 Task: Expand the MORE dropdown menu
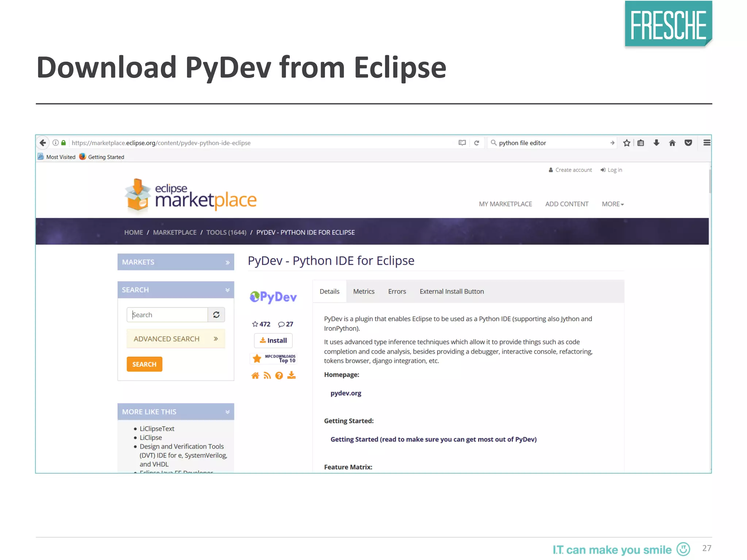point(613,204)
